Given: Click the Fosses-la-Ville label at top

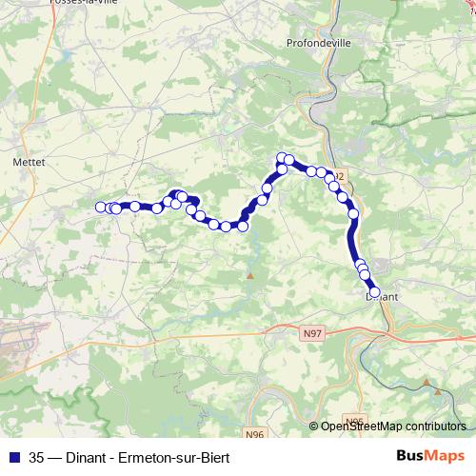Looking at the screenshot, I should [84, 2].
